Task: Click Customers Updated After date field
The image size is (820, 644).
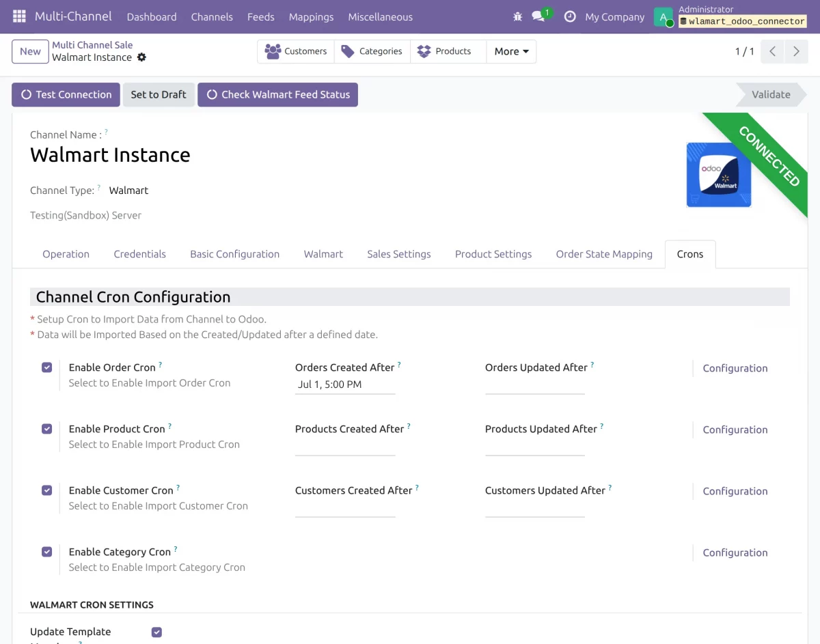Action: pyautogui.click(x=535, y=507)
